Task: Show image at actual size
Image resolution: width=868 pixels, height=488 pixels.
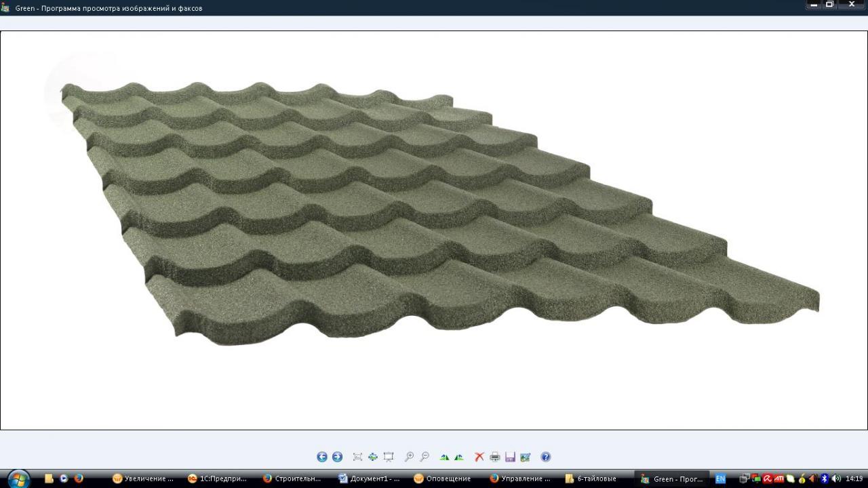Action: point(373,457)
